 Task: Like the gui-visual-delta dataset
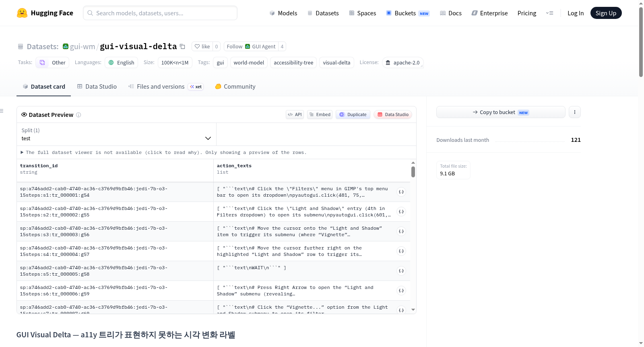click(x=202, y=46)
